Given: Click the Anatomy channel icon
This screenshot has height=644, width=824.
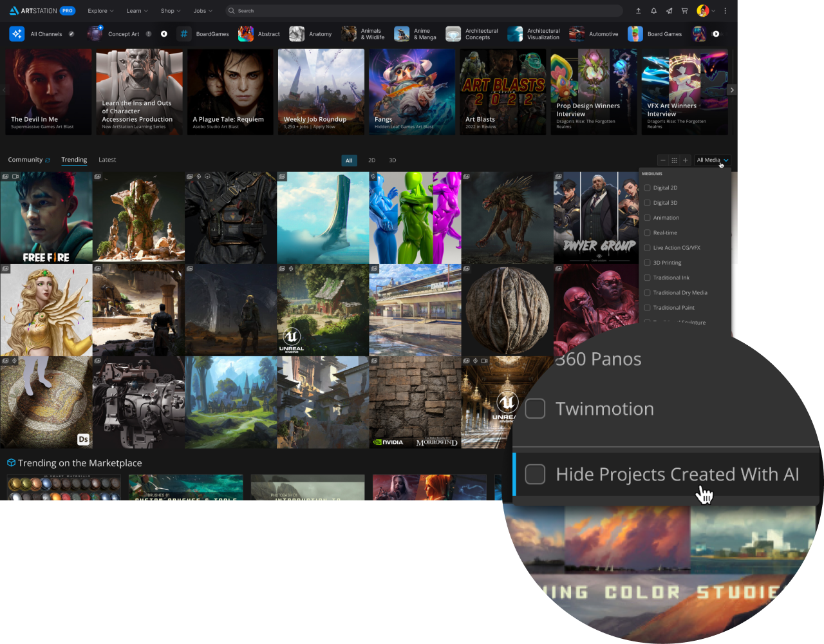Looking at the screenshot, I should point(297,33).
